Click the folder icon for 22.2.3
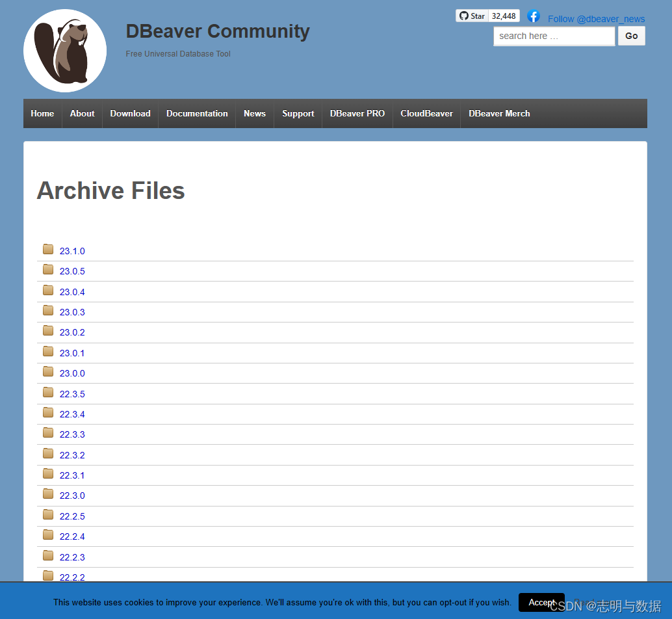The height and width of the screenshot is (619, 672). click(48, 555)
